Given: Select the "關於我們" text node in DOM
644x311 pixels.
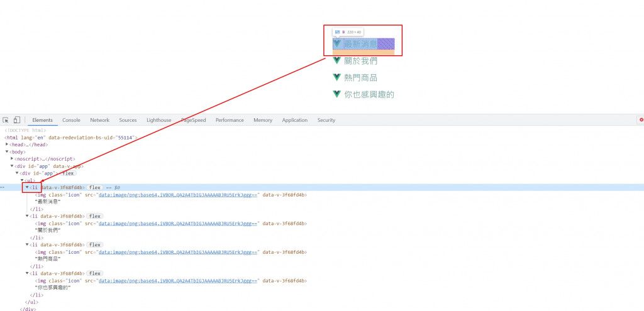Looking at the screenshot, I should tap(48, 231).
